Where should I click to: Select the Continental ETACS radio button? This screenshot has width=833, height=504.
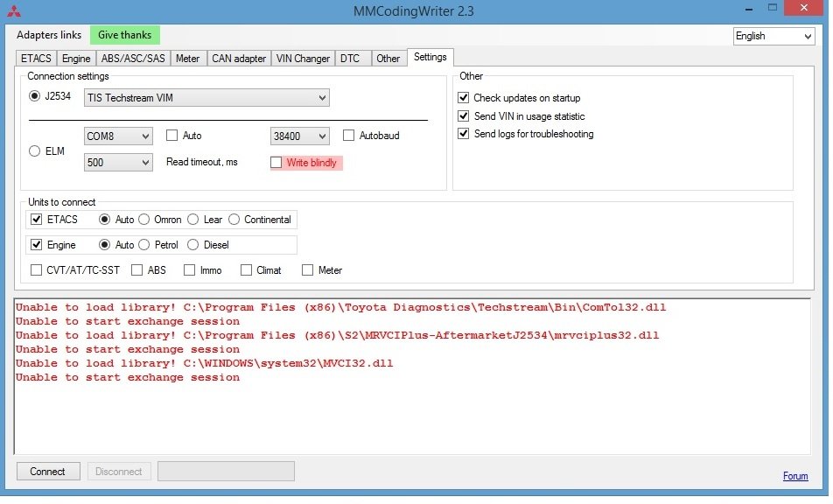coord(234,220)
